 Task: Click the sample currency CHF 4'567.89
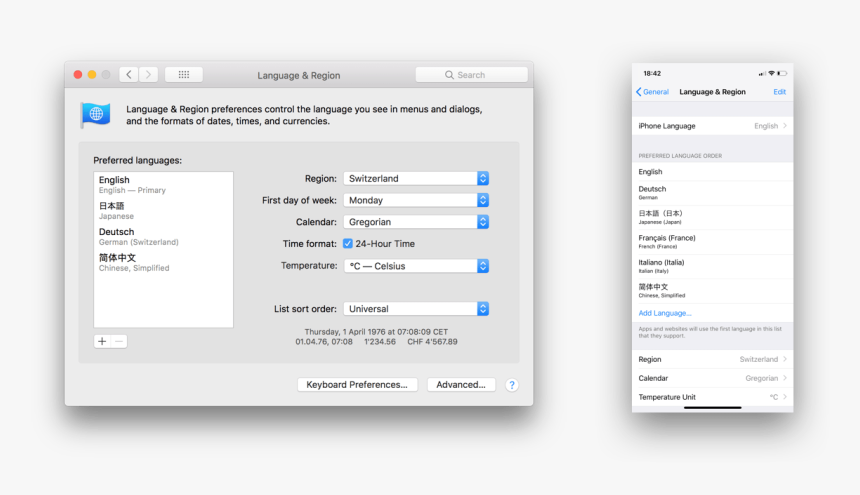432,342
